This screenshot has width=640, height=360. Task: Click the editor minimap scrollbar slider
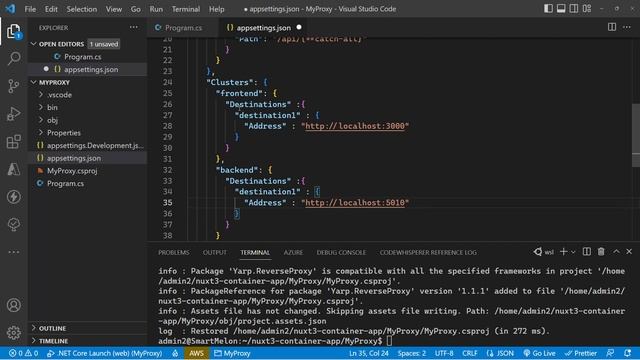pos(636,135)
